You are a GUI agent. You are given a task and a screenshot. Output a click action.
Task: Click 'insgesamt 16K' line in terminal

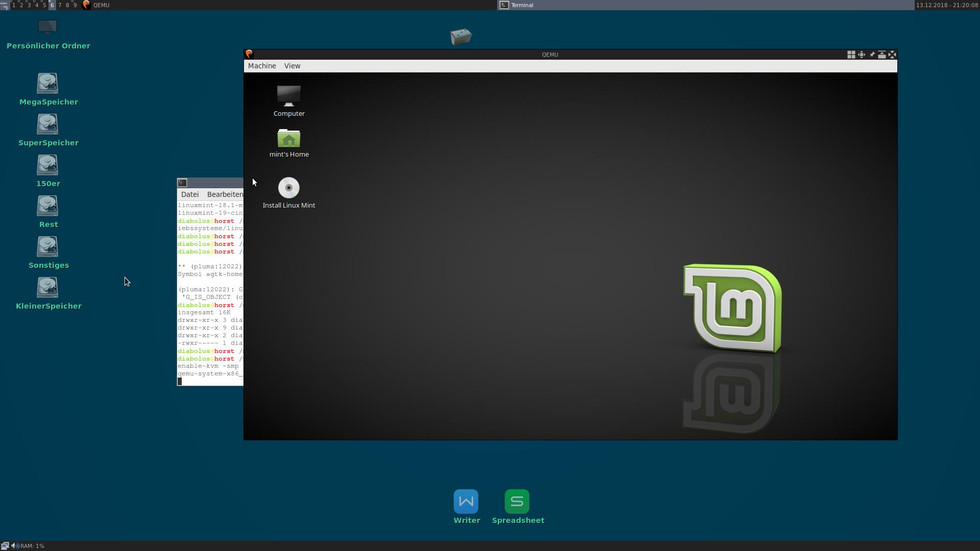pos(204,312)
